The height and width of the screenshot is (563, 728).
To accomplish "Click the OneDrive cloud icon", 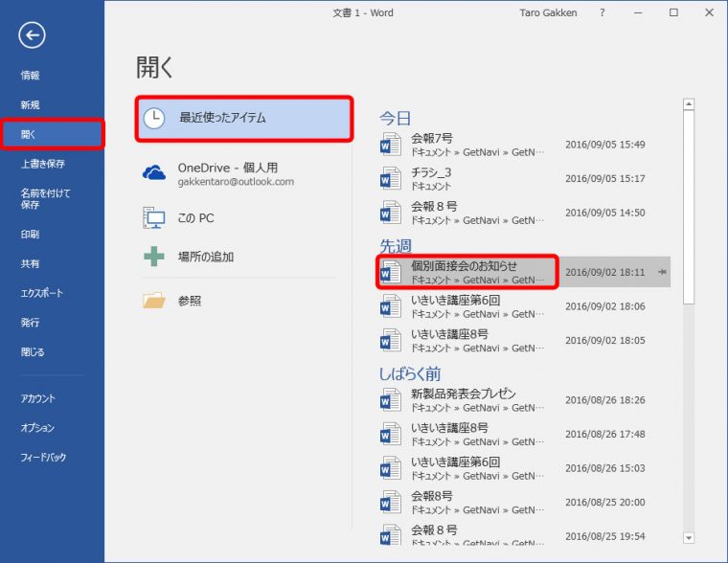I will point(153,172).
